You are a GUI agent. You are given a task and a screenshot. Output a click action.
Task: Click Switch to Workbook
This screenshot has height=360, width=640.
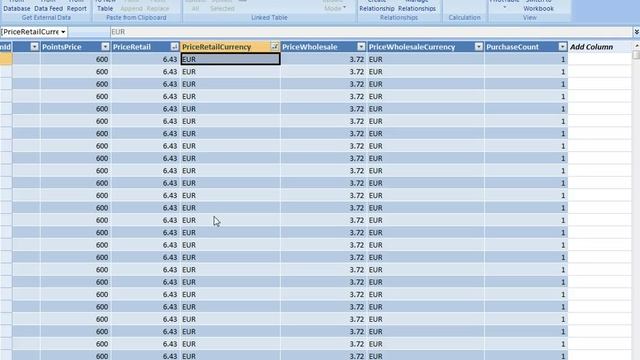pyautogui.click(x=538, y=6)
